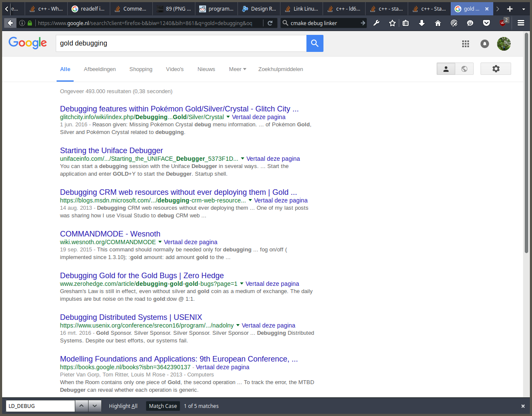Image resolution: width=532 pixels, height=416 pixels.
Task: Expand the arrow beside the glitchcity.info URL
Action: 228,117
